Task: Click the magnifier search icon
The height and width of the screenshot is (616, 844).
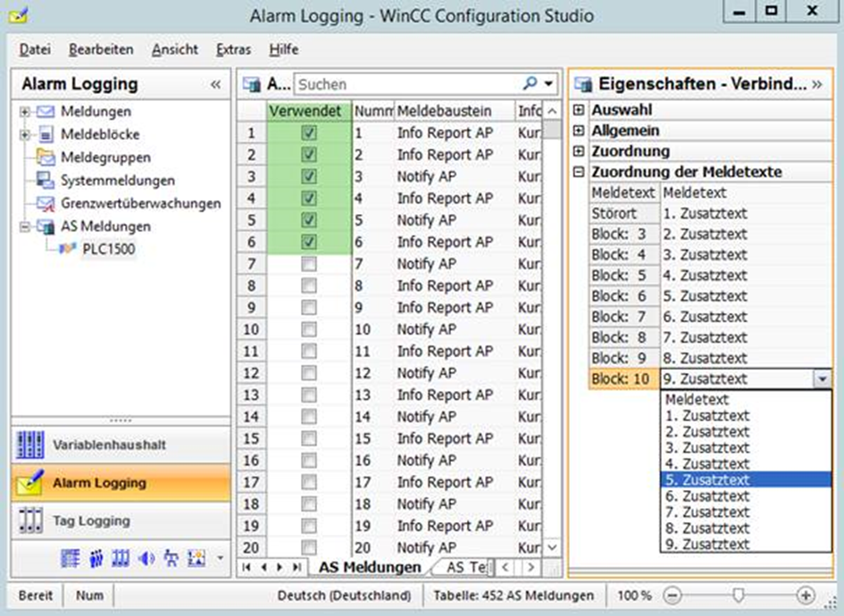Action: [531, 83]
